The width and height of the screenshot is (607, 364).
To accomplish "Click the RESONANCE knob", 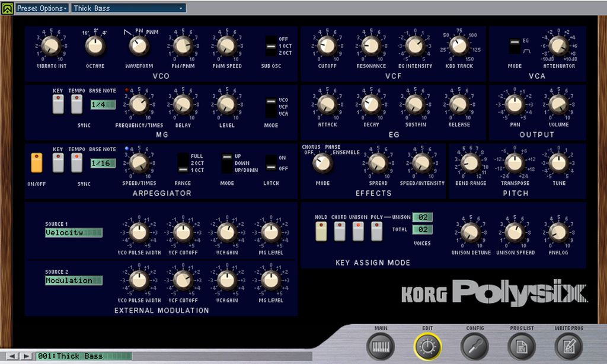I will tap(371, 46).
